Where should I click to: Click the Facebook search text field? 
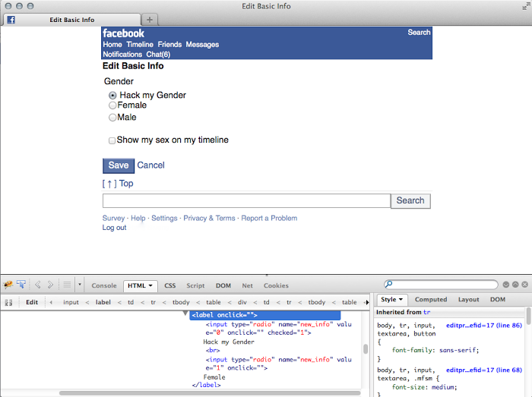pos(246,201)
